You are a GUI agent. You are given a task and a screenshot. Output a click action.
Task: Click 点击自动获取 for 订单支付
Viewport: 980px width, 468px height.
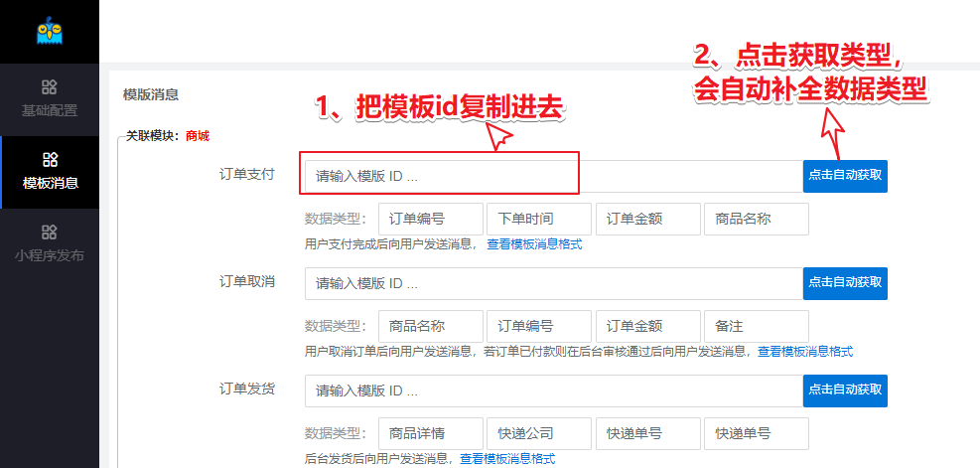[x=845, y=176]
